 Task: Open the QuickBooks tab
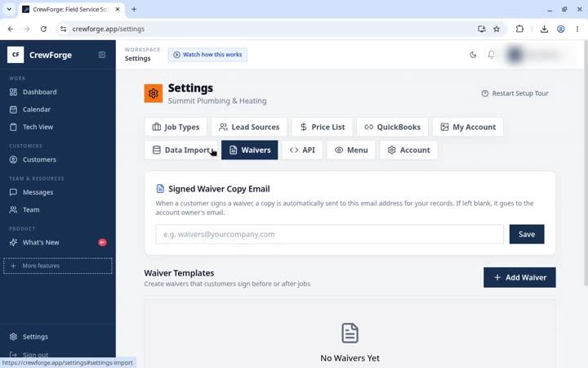(392, 127)
